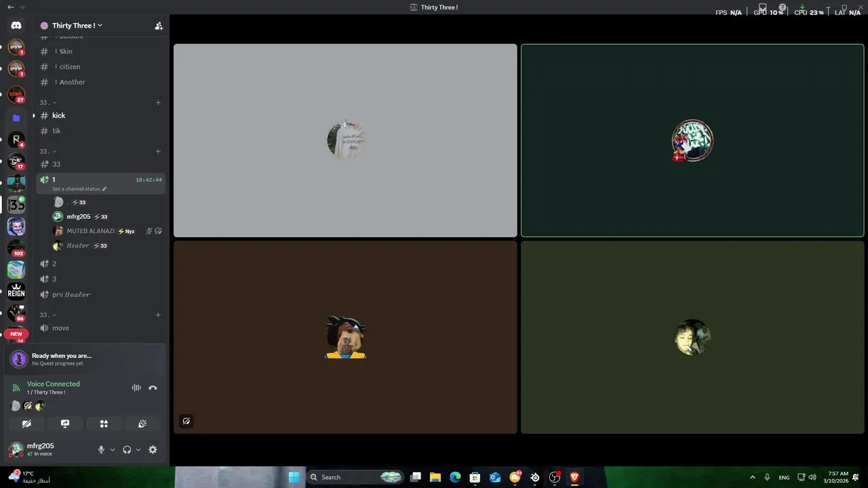This screenshot has height=488, width=868.
Task: Mute the microphone
Action: coord(101,449)
